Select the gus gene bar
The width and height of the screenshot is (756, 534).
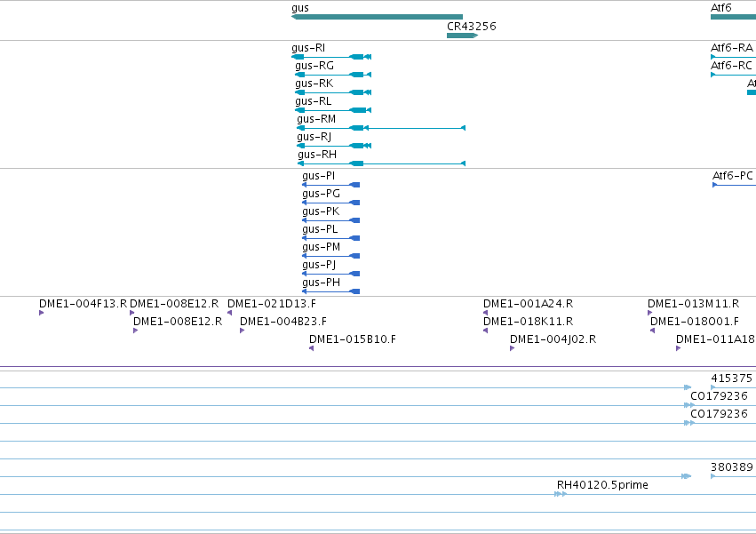[x=377, y=17]
